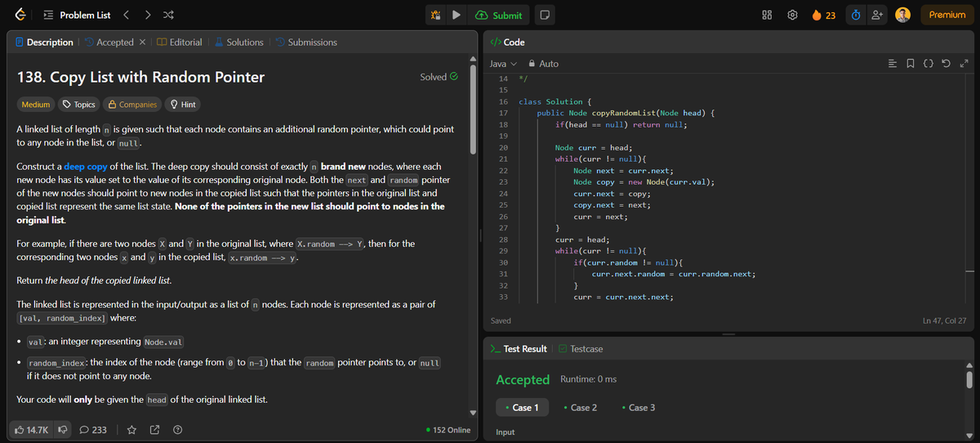Click the description panel scrollbar thumb
Viewport: 980px width, 443px height.
(x=471, y=110)
